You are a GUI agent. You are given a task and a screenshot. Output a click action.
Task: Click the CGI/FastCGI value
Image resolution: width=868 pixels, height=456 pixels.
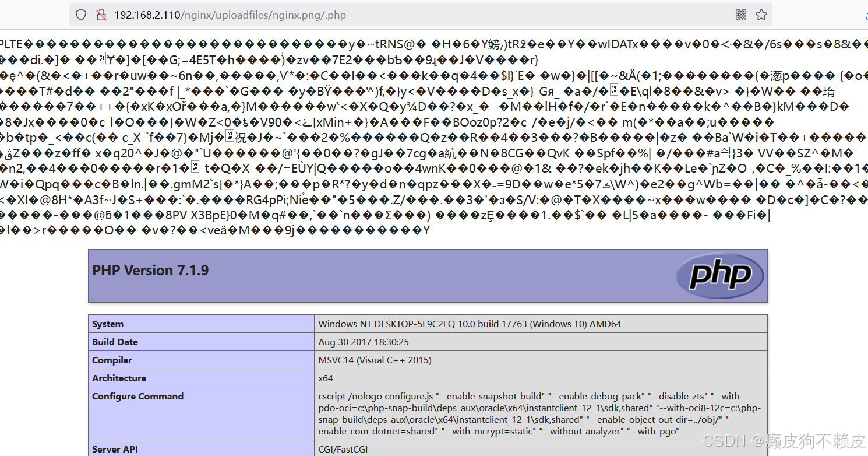coord(343,450)
